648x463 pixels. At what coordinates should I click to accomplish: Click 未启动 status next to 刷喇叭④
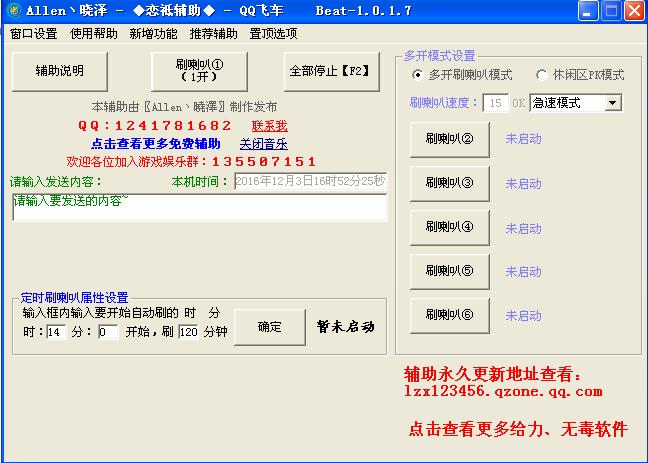pos(523,229)
